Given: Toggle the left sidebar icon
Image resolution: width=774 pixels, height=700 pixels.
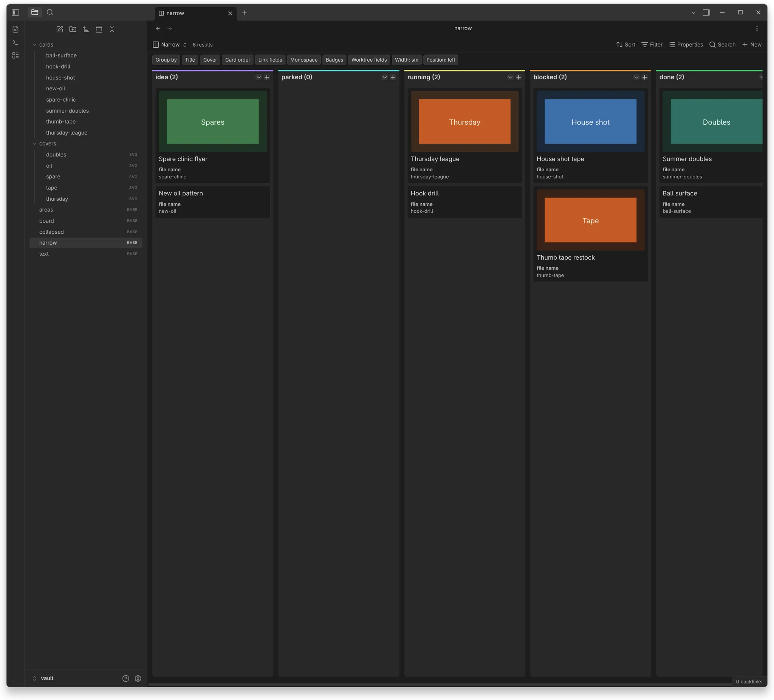Looking at the screenshot, I should (15, 12).
